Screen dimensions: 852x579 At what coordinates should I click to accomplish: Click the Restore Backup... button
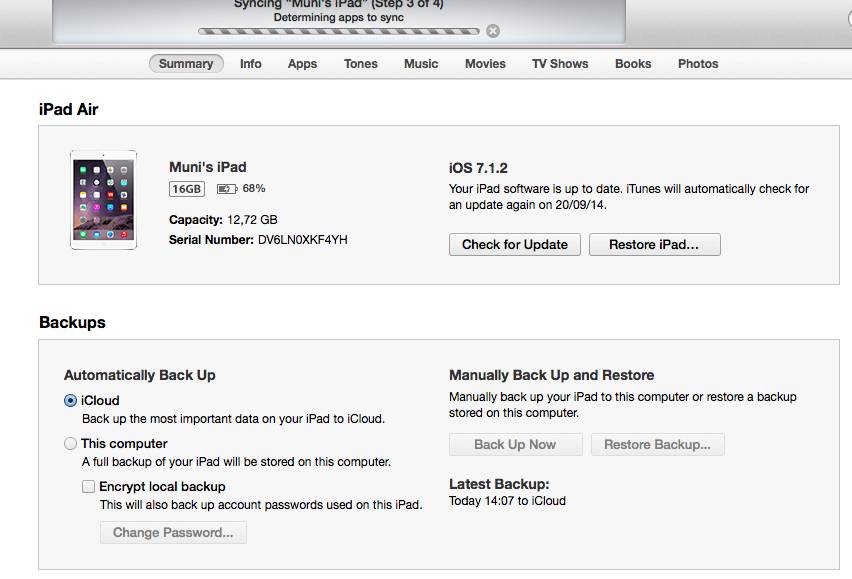(x=657, y=444)
